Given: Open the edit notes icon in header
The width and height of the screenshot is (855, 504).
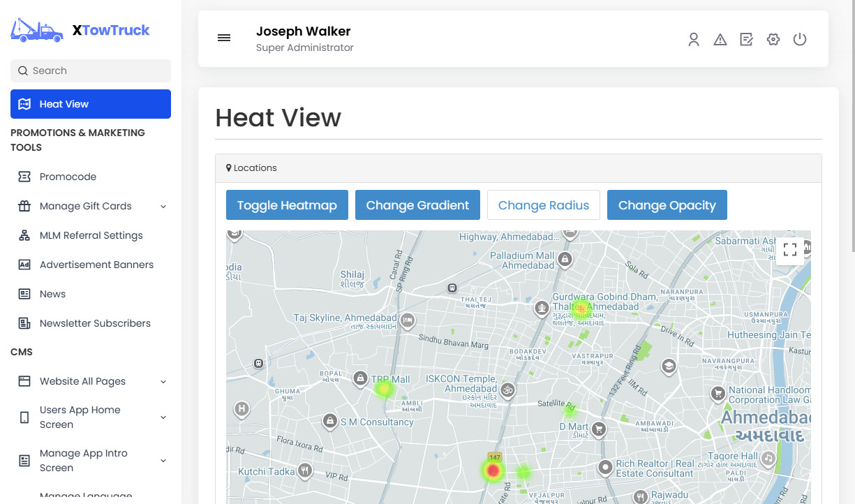Looking at the screenshot, I should pyautogui.click(x=746, y=40).
